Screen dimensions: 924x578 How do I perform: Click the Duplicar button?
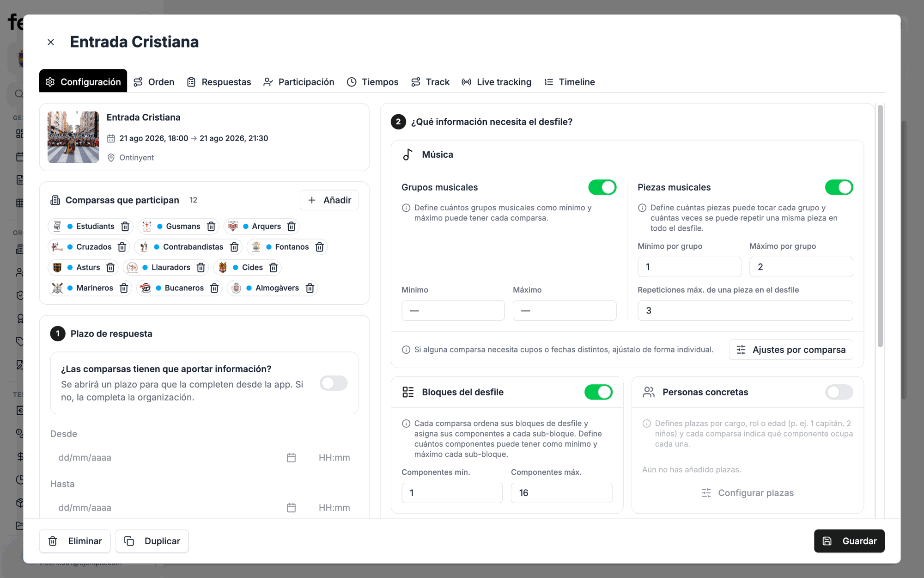[x=152, y=541]
